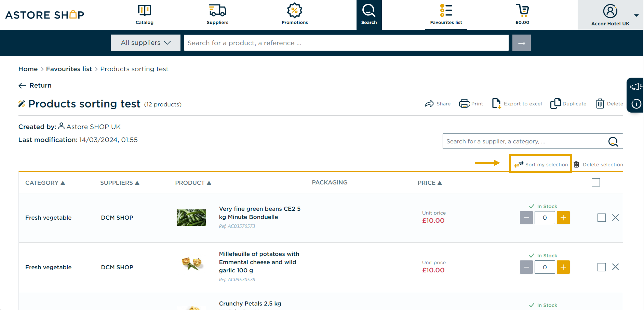Sort by Price column
644x310 pixels.
point(430,183)
